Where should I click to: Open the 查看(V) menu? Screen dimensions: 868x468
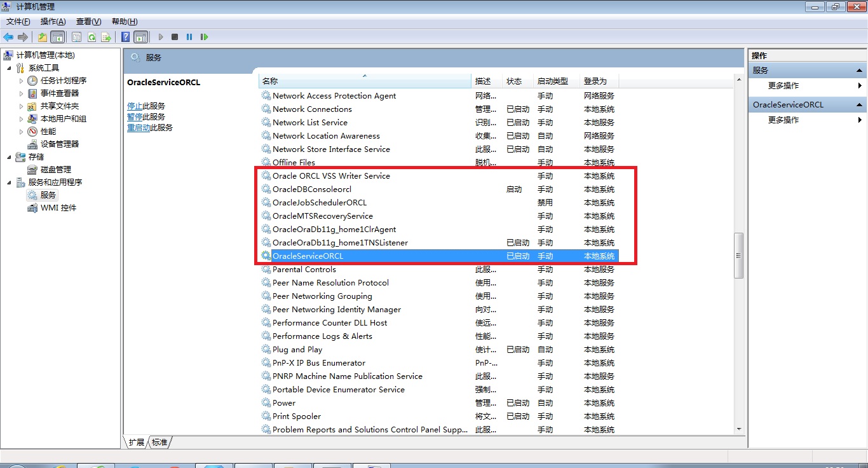point(89,22)
